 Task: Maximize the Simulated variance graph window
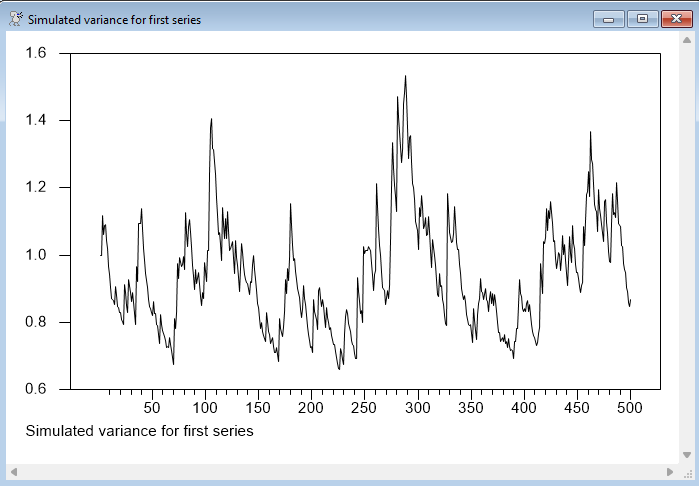click(x=641, y=19)
